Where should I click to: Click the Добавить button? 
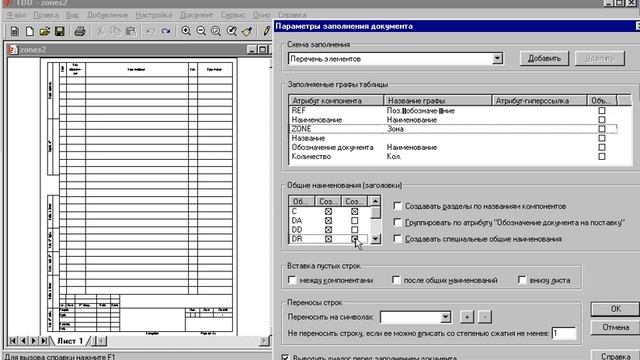coord(544,58)
